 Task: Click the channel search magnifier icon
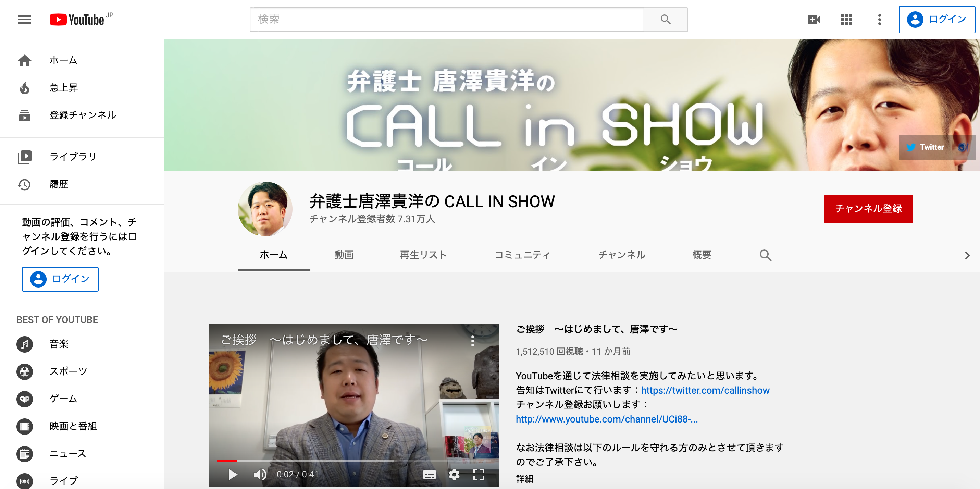coord(766,255)
